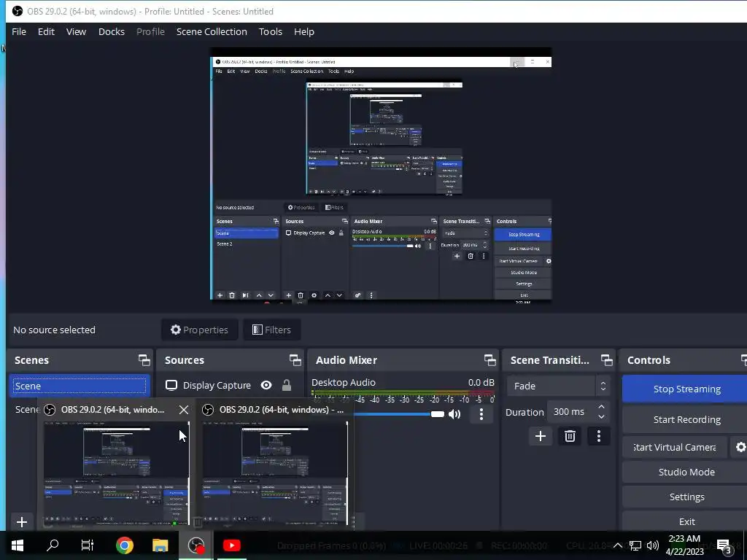Viewport: 747px width, 560px height.
Task: Click the OBS preview canvas
Action: [x=381, y=174]
